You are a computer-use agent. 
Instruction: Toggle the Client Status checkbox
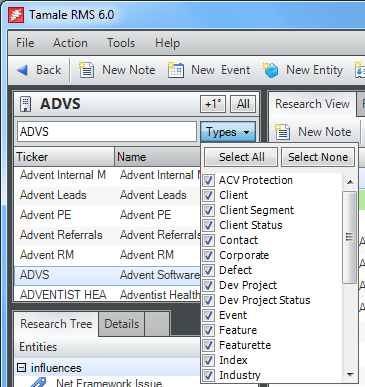coord(208,225)
